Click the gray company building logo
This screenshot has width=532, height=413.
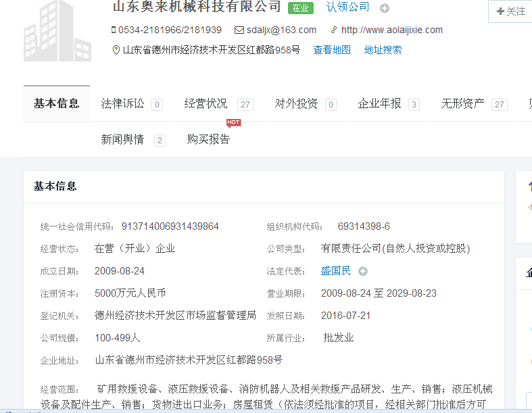pyautogui.click(x=57, y=30)
